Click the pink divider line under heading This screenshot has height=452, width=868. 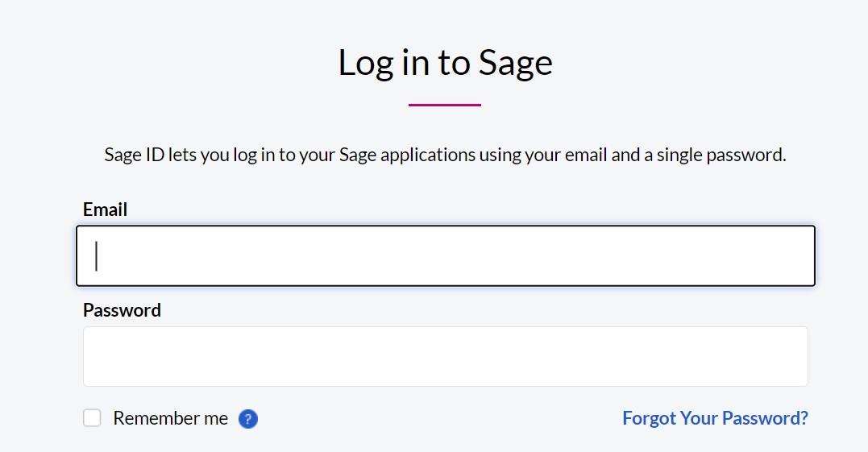[x=445, y=105]
